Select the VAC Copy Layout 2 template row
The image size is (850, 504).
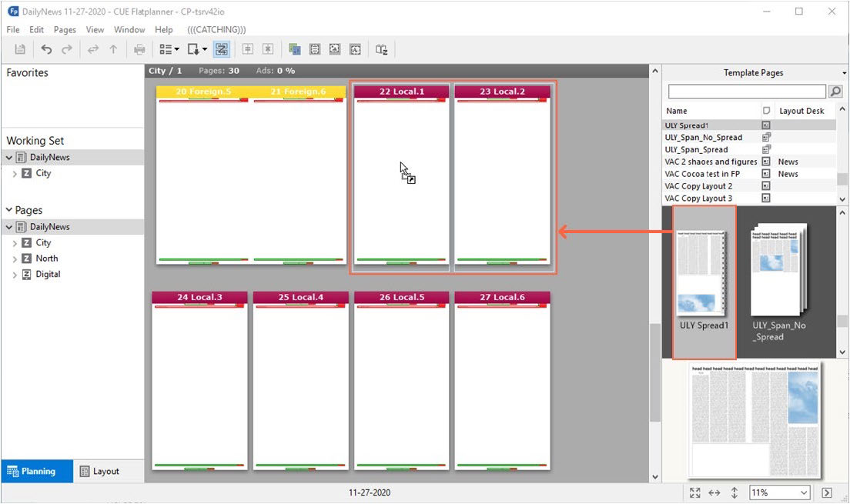[x=698, y=186]
